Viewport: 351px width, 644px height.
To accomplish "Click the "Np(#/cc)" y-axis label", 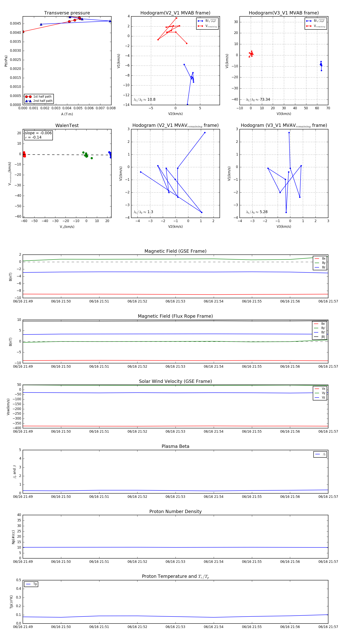I will click(x=13, y=537).
